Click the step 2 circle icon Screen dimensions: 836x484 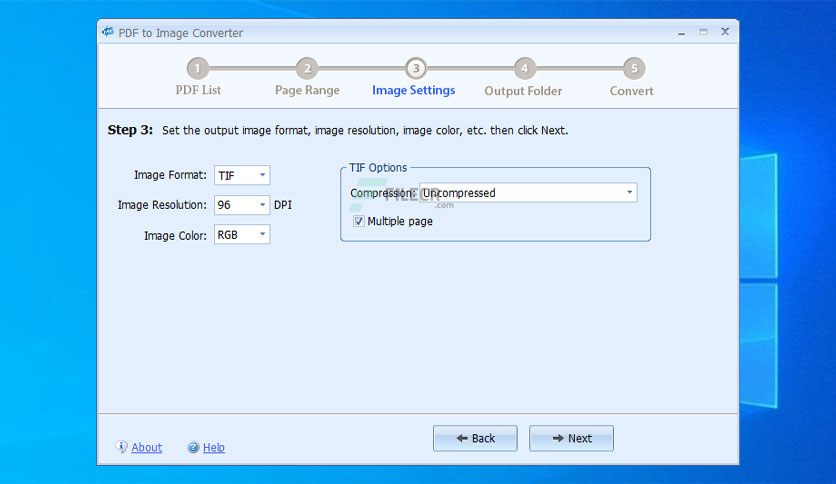point(307,68)
